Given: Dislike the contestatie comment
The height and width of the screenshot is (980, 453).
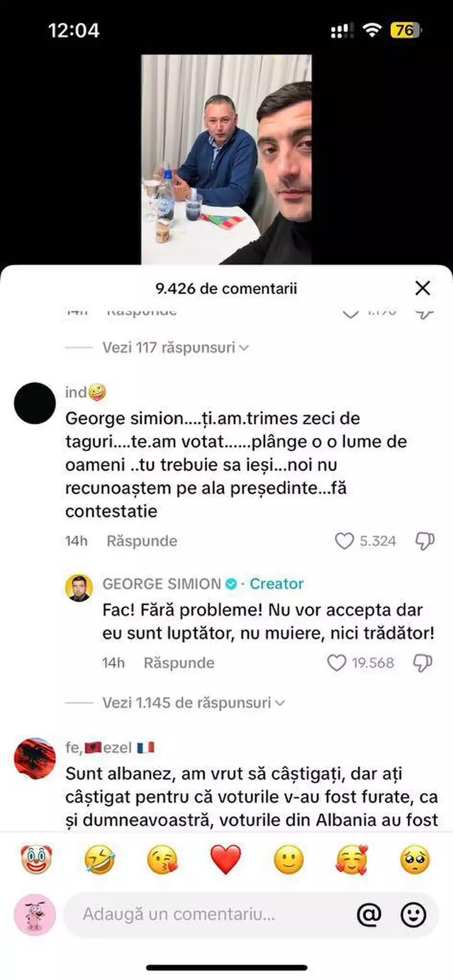Looking at the screenshot, I should coord(425,541).
